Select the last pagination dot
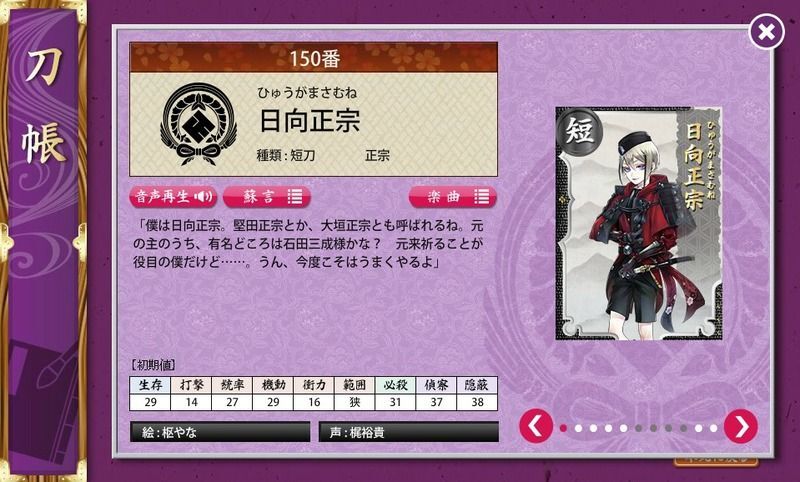The height and width of the screenshot is (482, 800). click(714, 428)
